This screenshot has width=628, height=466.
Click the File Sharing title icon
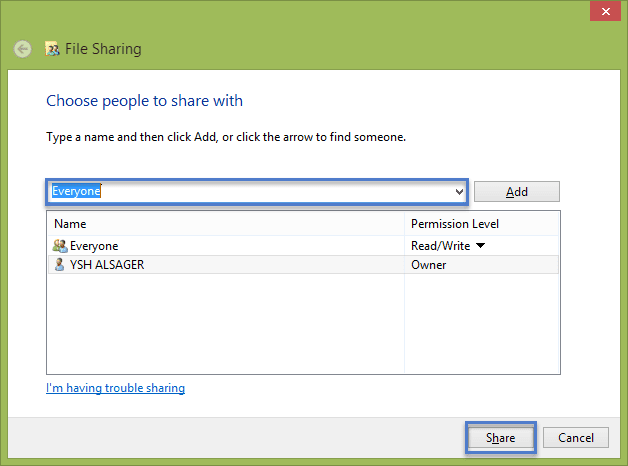[x=52, y=49]
